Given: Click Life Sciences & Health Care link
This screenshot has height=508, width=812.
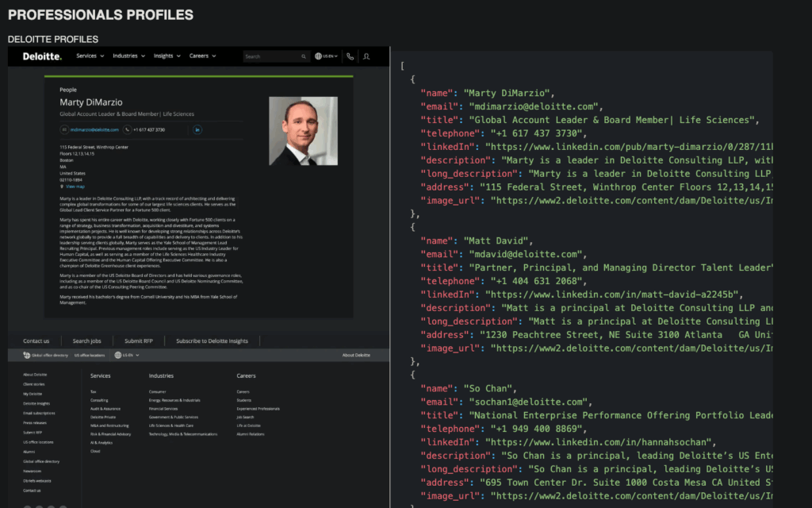Looking at the screenshot, I should (171, 425).
